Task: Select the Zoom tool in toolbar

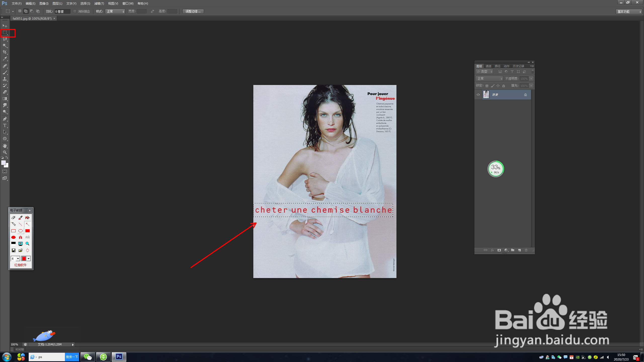Action: (5, 152)
